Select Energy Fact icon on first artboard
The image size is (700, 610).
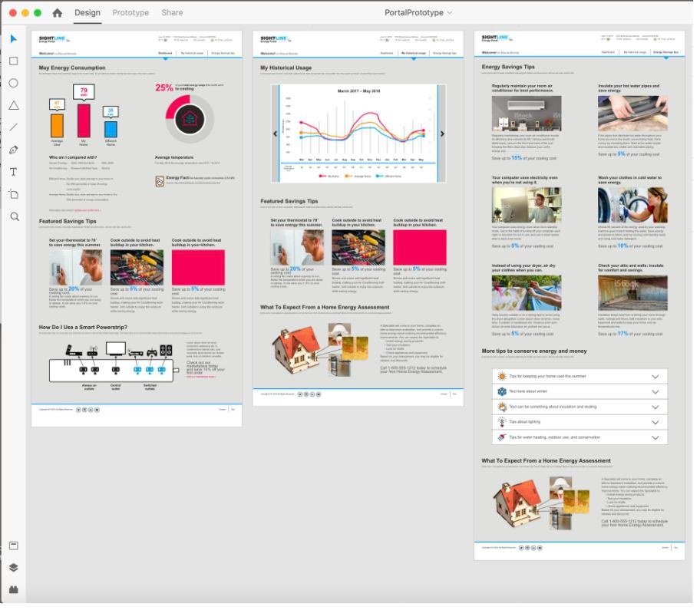point(161,183)
